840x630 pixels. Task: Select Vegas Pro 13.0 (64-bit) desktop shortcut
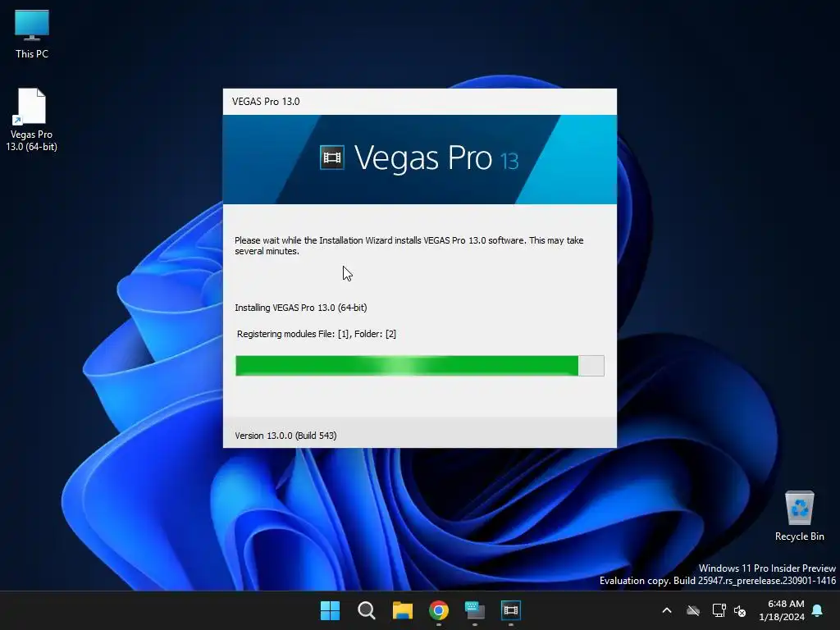pyautogui.click(x=32, y=120)
